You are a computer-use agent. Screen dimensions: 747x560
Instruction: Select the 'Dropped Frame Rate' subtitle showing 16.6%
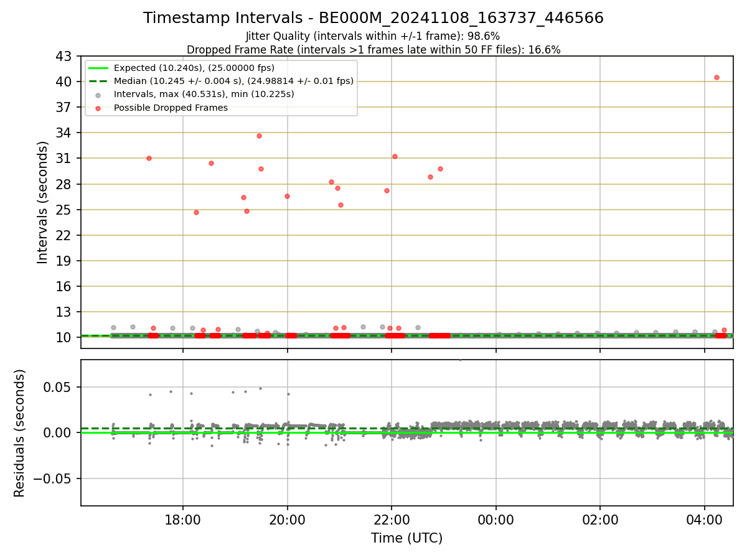[x=374, y=50]
